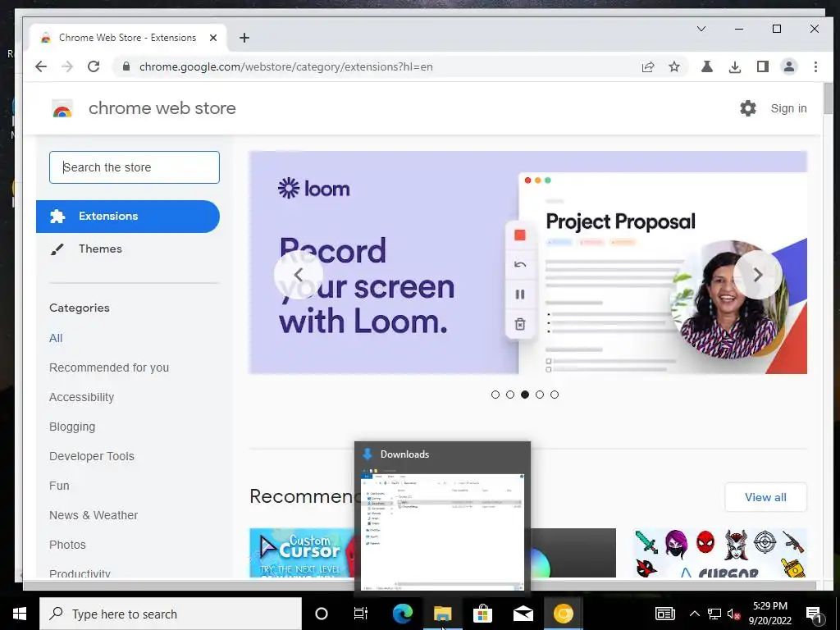Viewport: 840px width, 630px height.
Task: Open the Loom promotional banner
Action: (527, 262)
